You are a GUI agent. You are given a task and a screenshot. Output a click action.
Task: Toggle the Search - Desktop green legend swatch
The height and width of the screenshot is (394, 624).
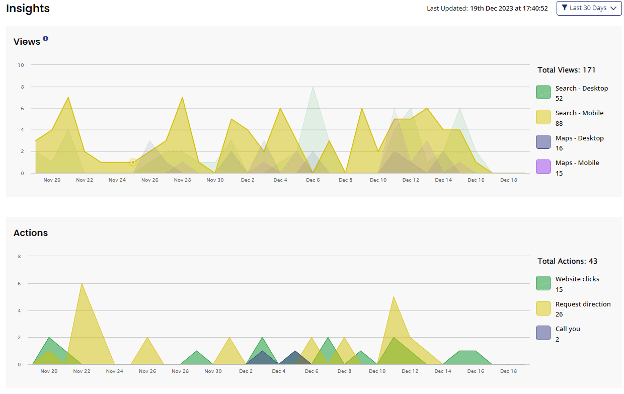tap(543, 92)
